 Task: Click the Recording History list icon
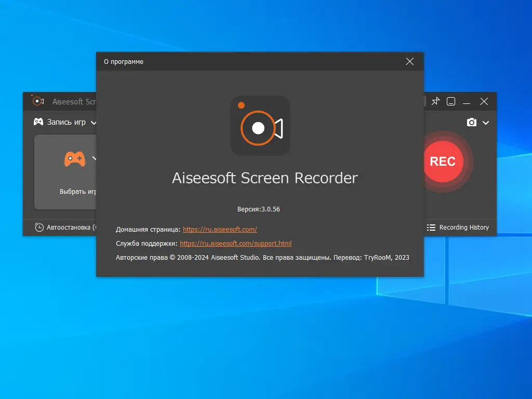(x=431, y=228)
